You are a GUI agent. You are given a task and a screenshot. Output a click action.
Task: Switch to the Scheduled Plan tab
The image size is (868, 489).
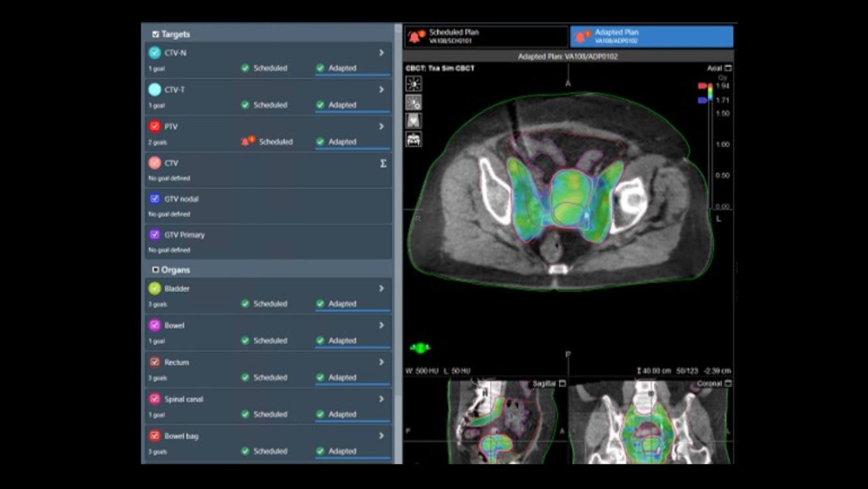click(486, 37)
